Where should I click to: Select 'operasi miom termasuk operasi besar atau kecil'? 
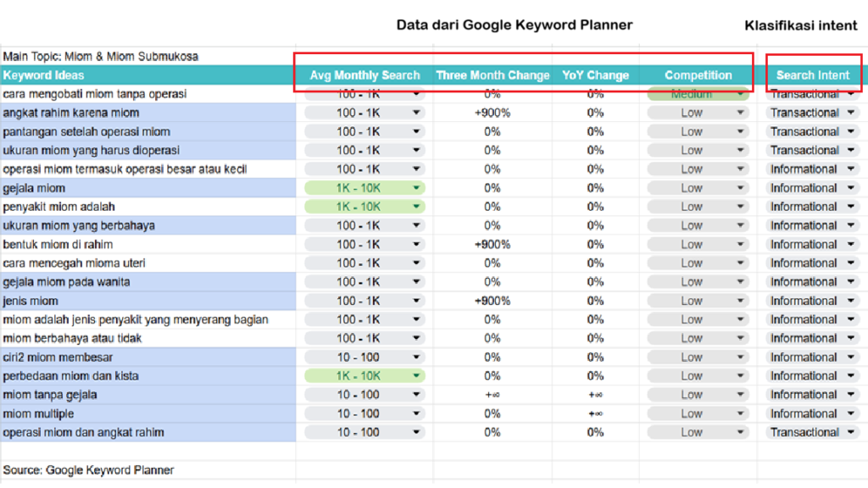(x=147, y=169)
